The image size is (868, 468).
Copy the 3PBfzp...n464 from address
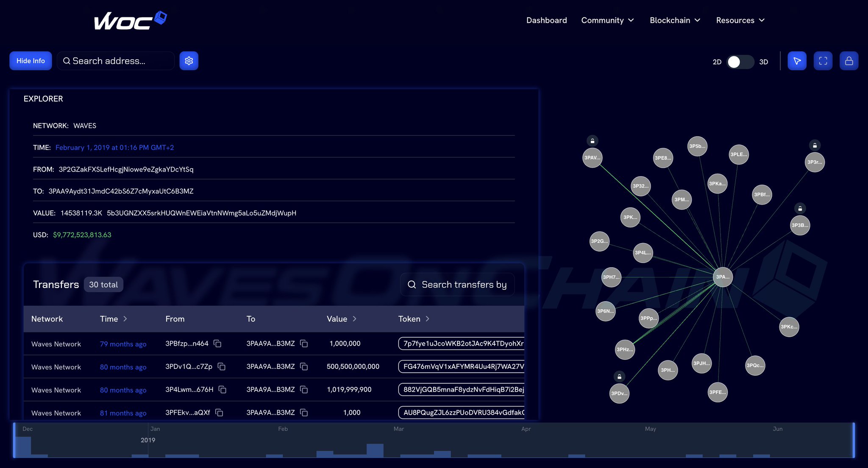[x=217, y=343]
